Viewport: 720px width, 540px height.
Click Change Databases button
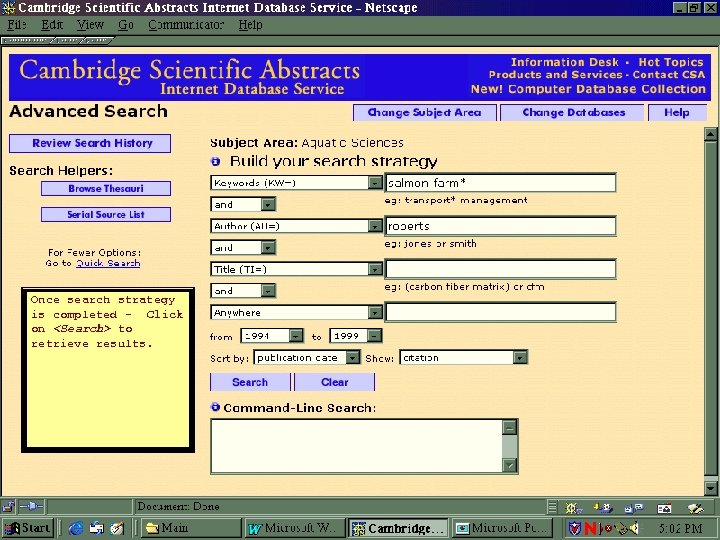(572, 112)
